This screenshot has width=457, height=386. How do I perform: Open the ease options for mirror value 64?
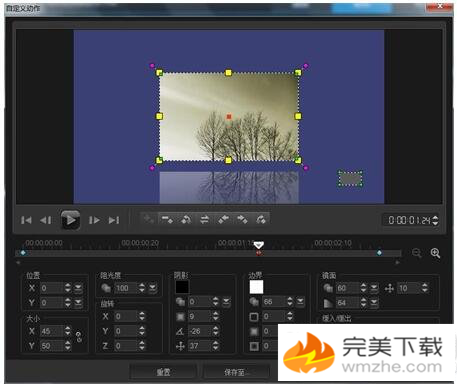click(374, 303)
